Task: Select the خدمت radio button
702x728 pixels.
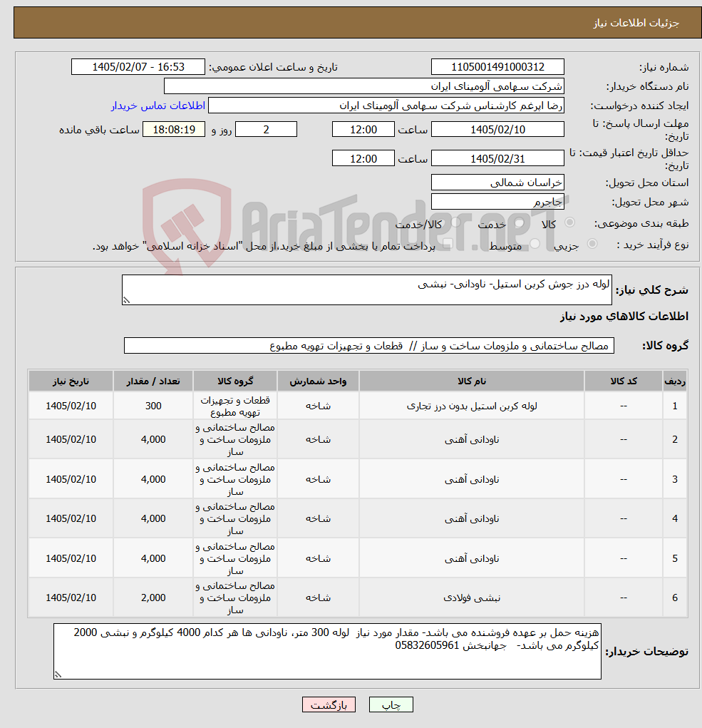Action: coord(520,223)
